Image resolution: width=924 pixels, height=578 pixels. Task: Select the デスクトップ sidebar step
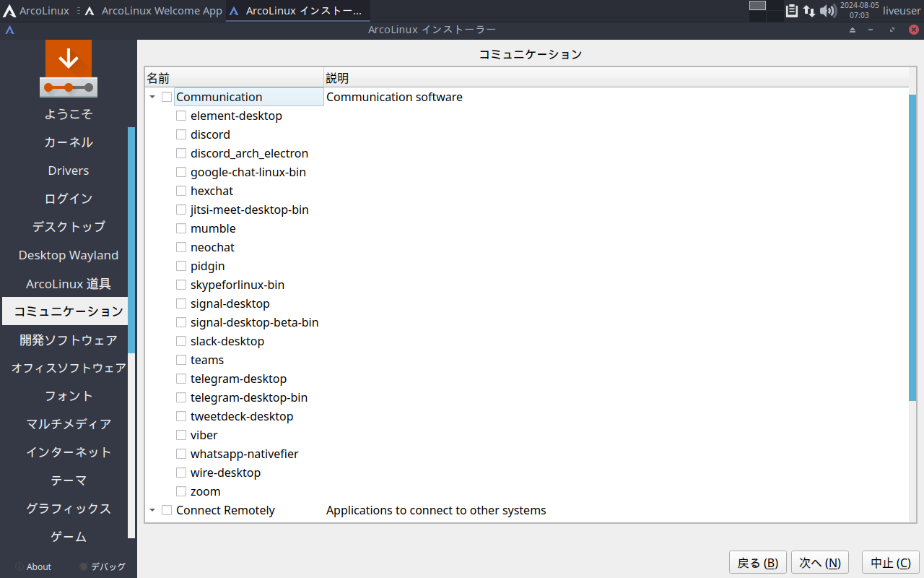pos(69,227)
